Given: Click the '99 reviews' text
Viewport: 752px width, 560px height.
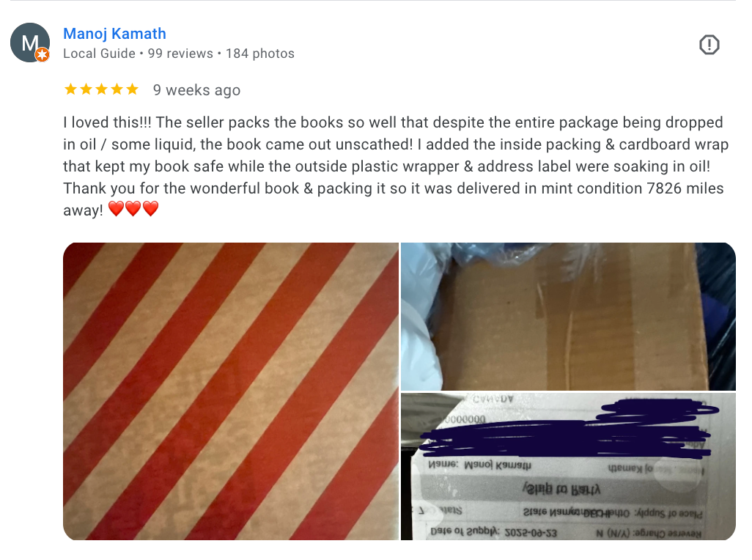Looking at the screenshot, I should click(180, 54).
